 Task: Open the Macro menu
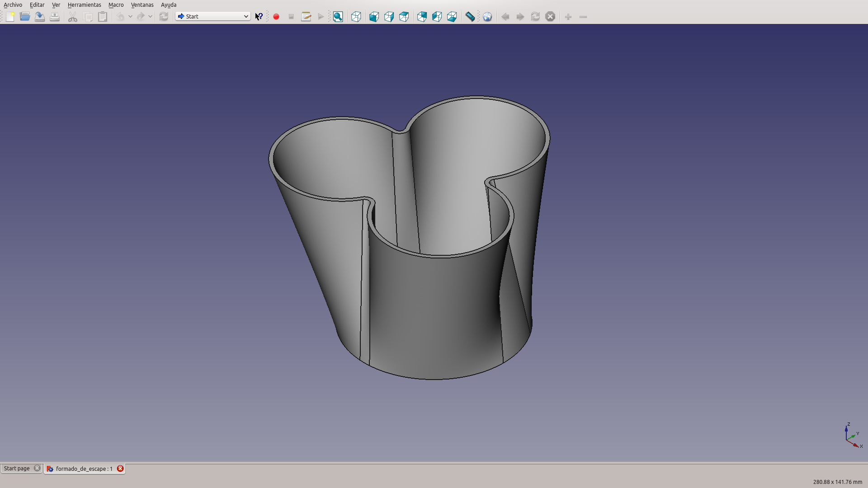click(x=116, y=5)
